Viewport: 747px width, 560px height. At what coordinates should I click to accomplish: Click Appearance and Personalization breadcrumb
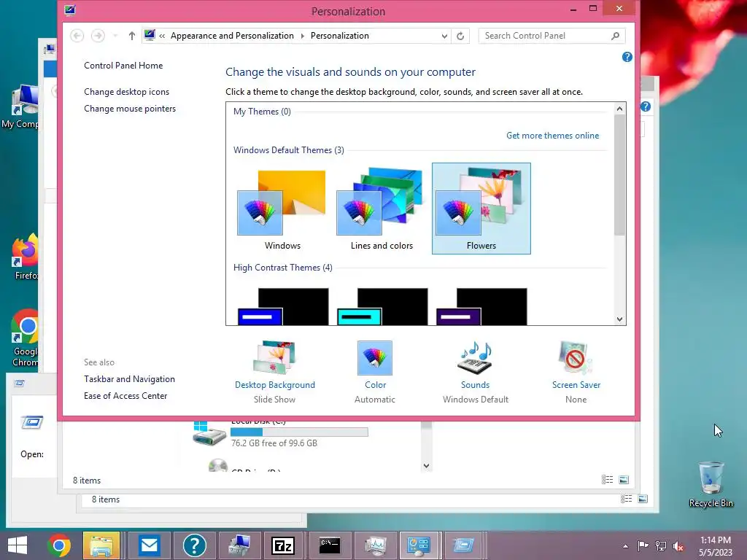pos(232,36)
